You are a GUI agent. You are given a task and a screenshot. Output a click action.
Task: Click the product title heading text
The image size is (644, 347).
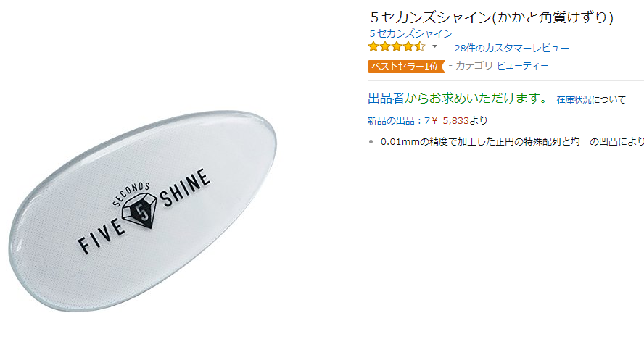(492, 17)
